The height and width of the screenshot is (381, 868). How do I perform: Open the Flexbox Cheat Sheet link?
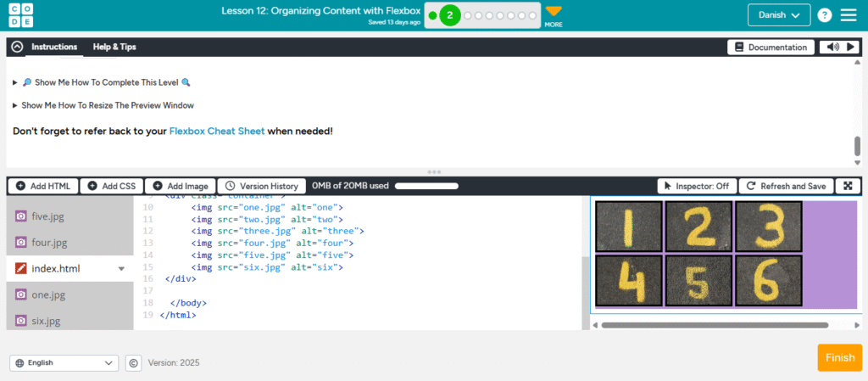[x=217, y=132]
